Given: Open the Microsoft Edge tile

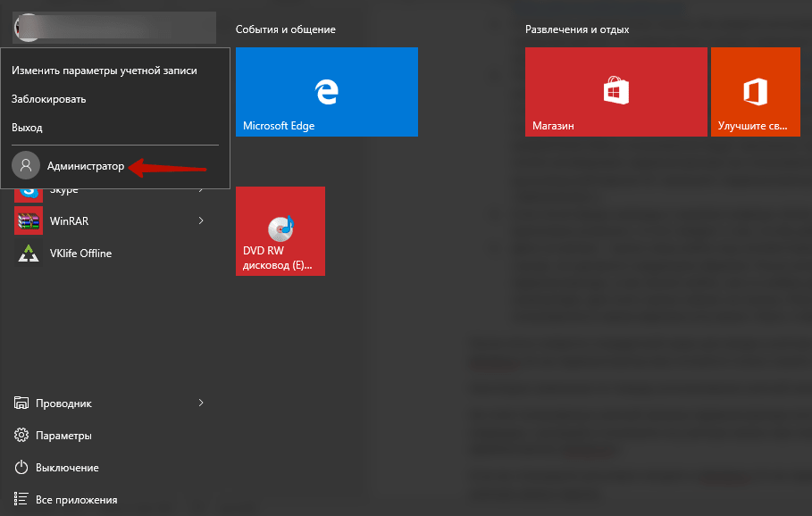Looking at the screenshot, I should pyautogui.click(x=326, y=92).
